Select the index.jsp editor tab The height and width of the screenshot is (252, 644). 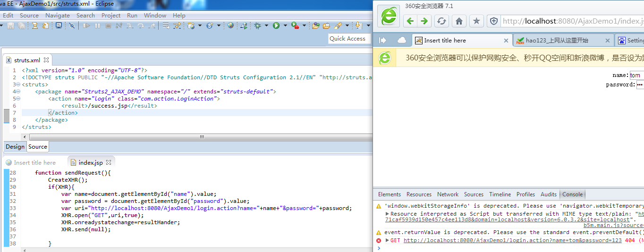tap(90, 162)
